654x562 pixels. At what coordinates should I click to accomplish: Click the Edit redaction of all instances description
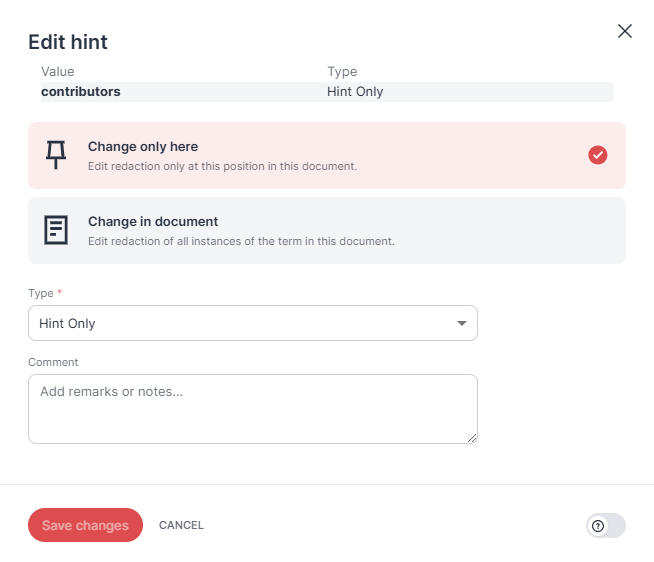[241, 241]
